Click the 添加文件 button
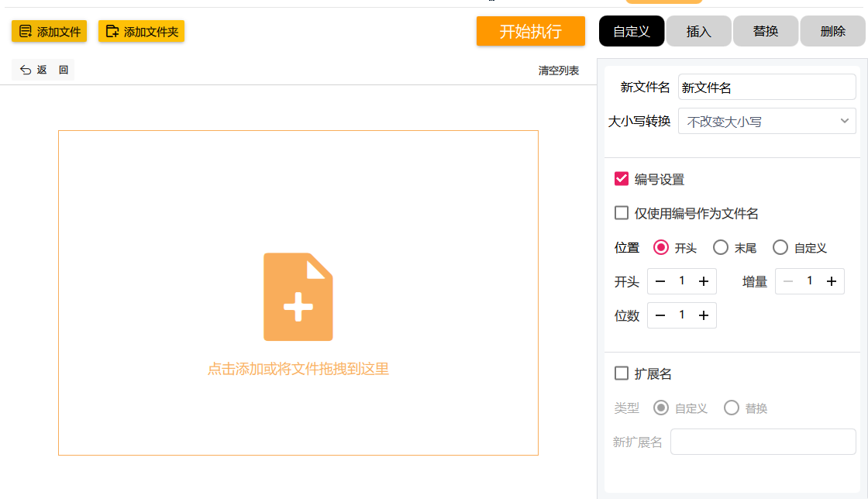 pos(50,32)
